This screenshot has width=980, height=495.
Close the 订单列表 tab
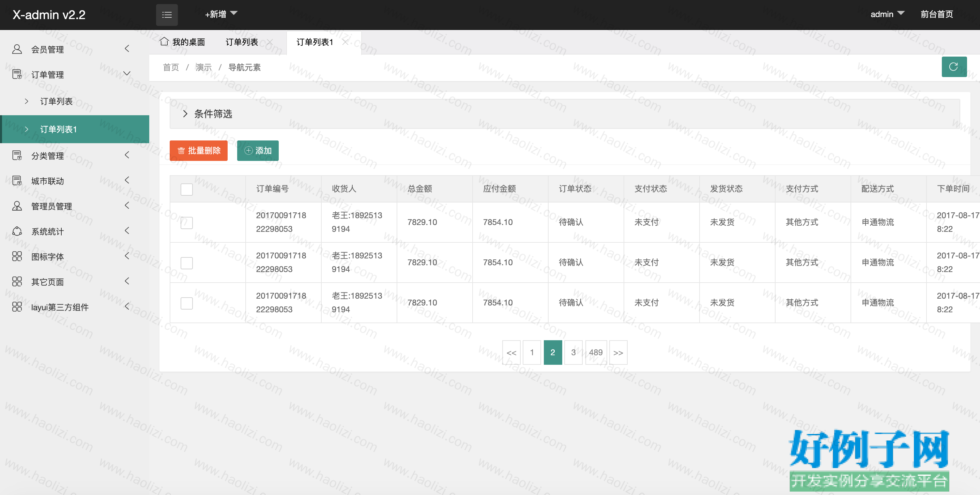(269, 42)
